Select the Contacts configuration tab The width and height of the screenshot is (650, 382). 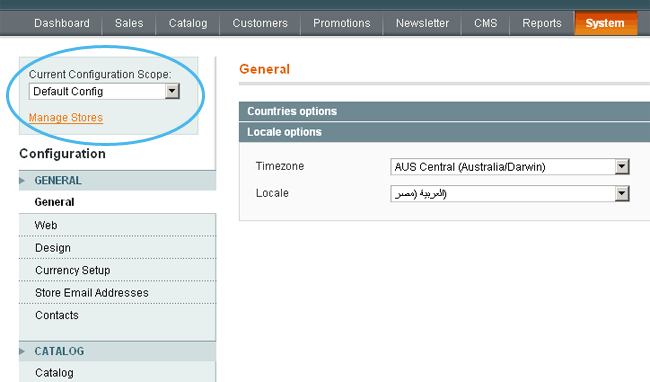(x=117, y=315)
